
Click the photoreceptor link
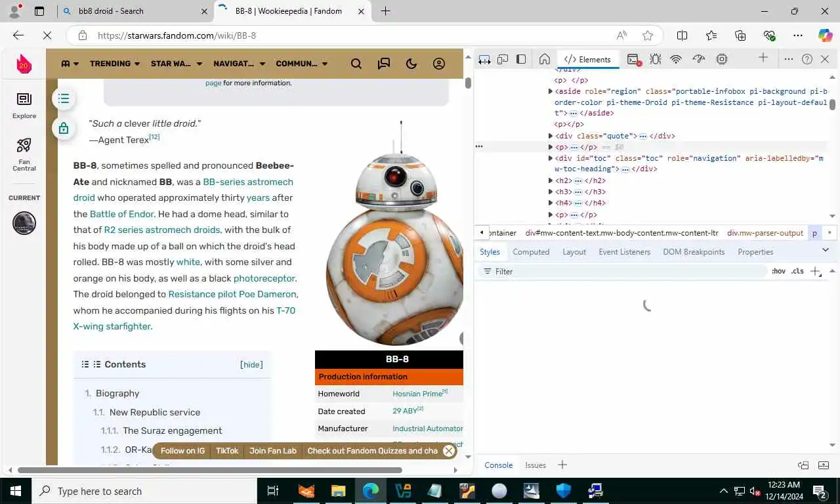pyautogui.click(x=264, y=278)
